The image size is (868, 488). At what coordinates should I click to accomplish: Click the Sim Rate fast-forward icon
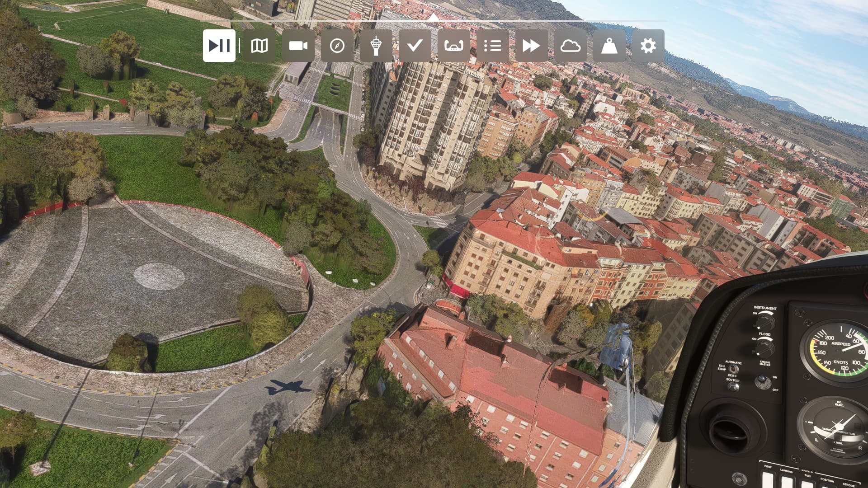[531, 46]
